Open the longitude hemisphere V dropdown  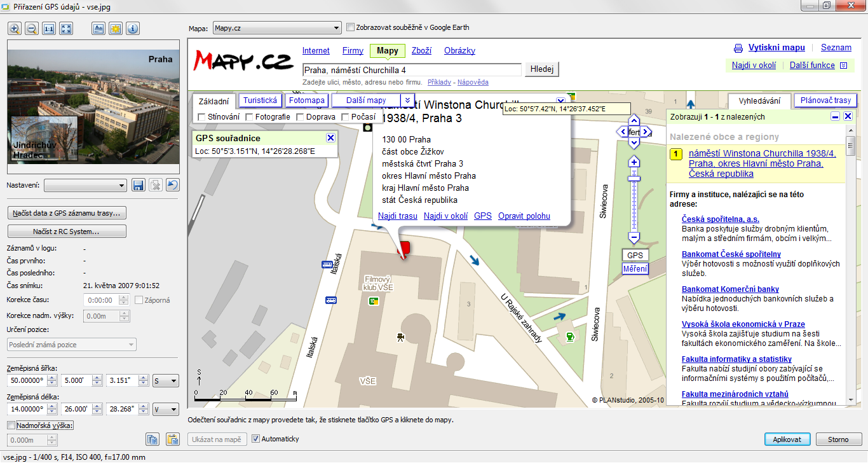[x=166, y=410]
